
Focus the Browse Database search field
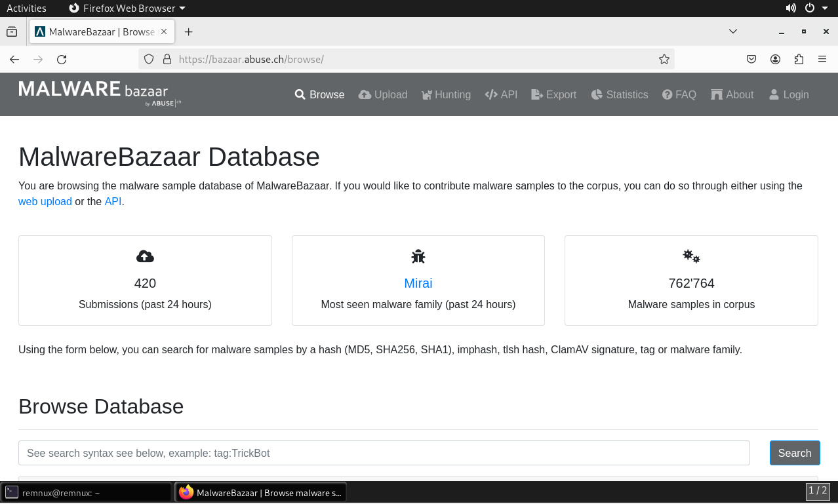click(384, 453)
